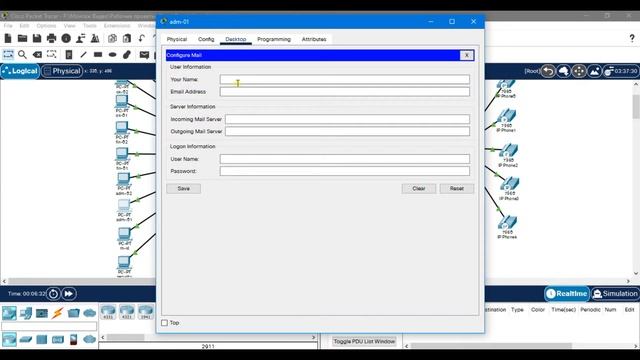Click the Clear button
640x360 pixels.
click(x=419, y=189)
